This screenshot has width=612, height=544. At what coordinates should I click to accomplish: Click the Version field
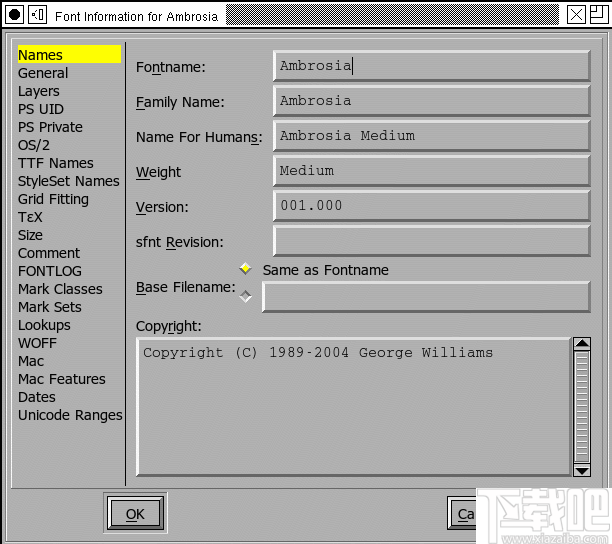click(x=432, y=206)
